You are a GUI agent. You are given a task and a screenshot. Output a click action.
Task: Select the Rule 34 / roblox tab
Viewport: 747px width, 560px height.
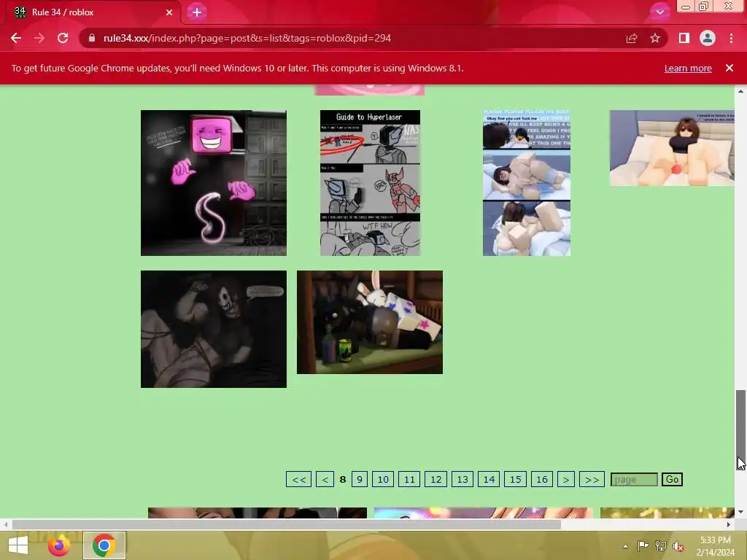point(93,12)
